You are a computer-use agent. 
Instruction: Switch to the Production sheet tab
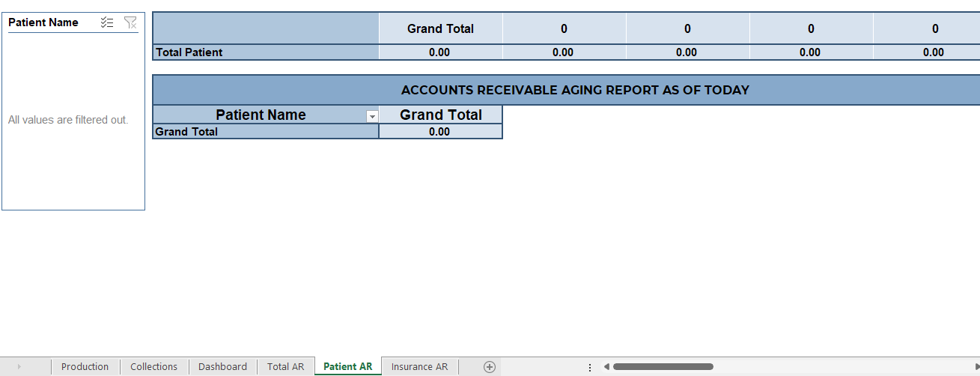(x=85, y=367)
